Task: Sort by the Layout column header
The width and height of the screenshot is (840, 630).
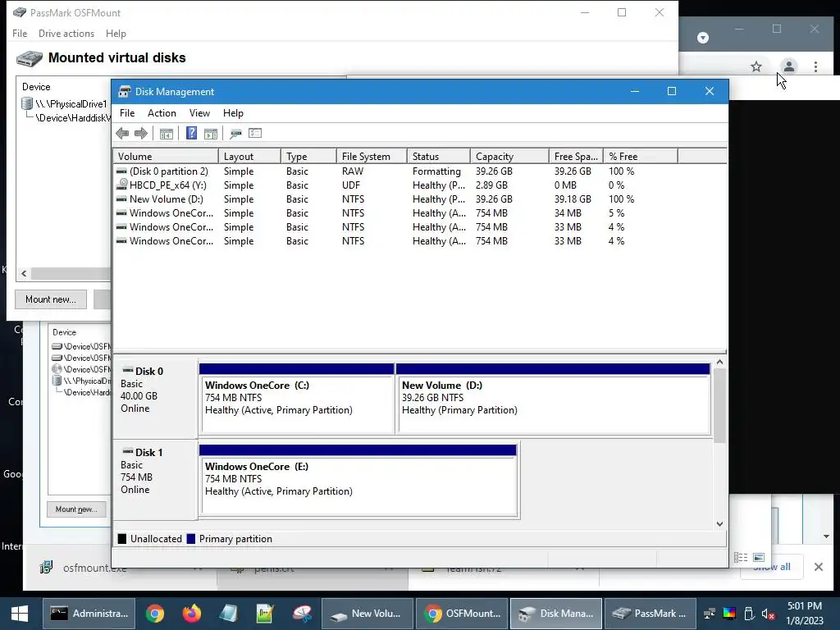Action: point(249,157)
